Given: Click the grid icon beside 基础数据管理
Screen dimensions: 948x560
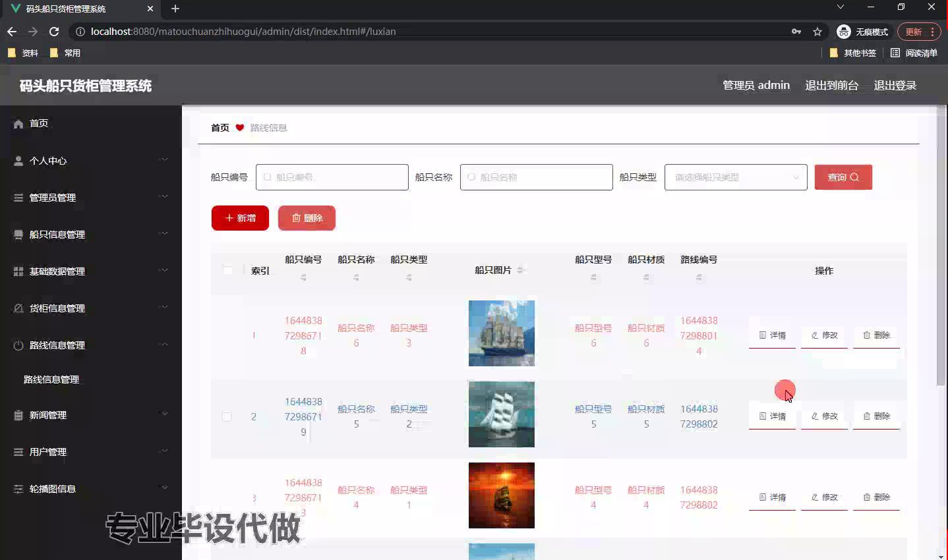Looking at the screenshot, I should tap(18, 271).
